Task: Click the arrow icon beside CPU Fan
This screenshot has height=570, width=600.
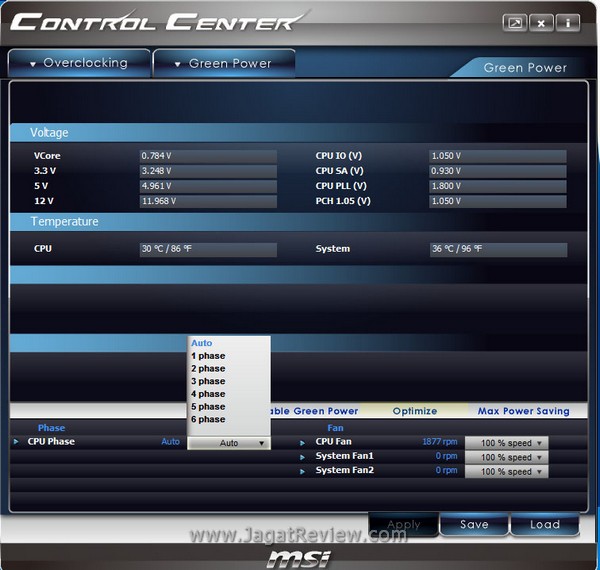Action: tap(304, 442)
